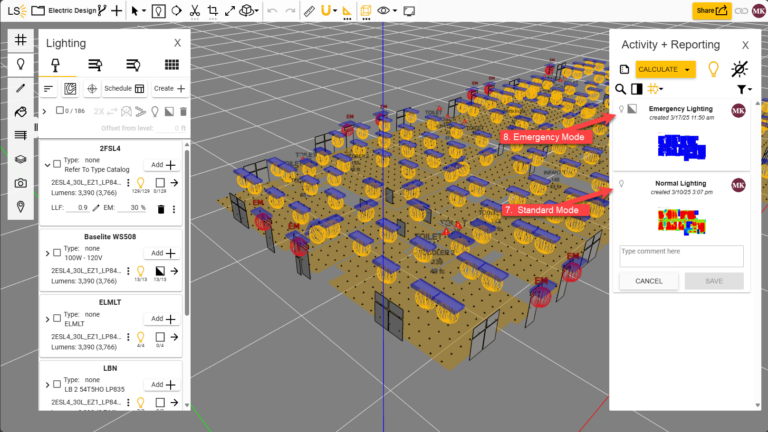Click Add for the 2FSL4 fixture

click(162, 165)
